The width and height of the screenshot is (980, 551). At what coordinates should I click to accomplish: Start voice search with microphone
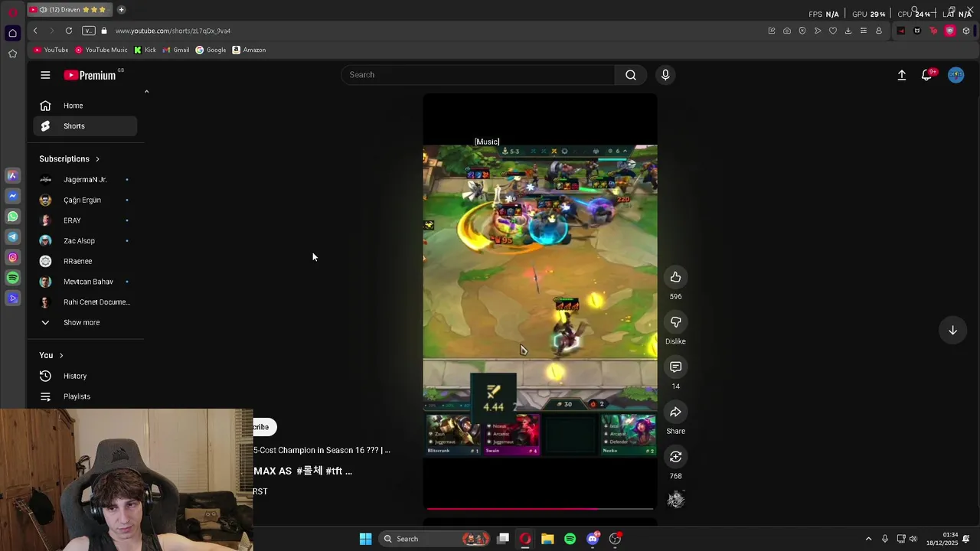coord(665,75)
